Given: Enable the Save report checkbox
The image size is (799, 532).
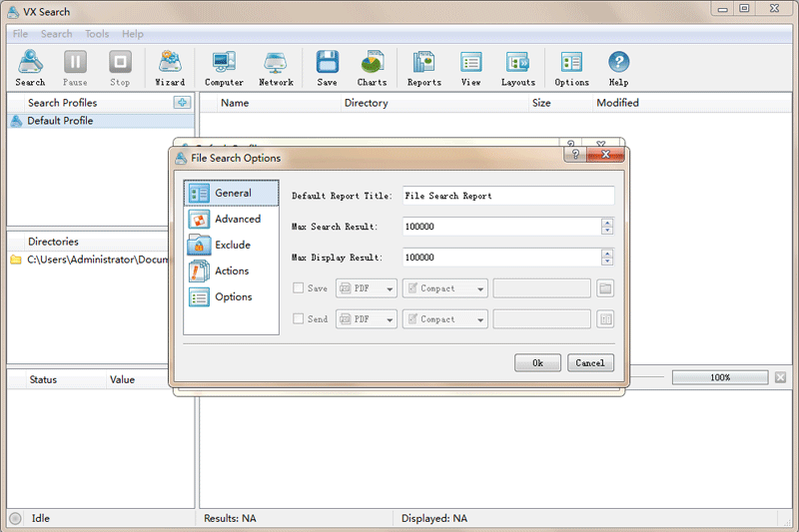Looking at the screenshot, I should point(299,288).
